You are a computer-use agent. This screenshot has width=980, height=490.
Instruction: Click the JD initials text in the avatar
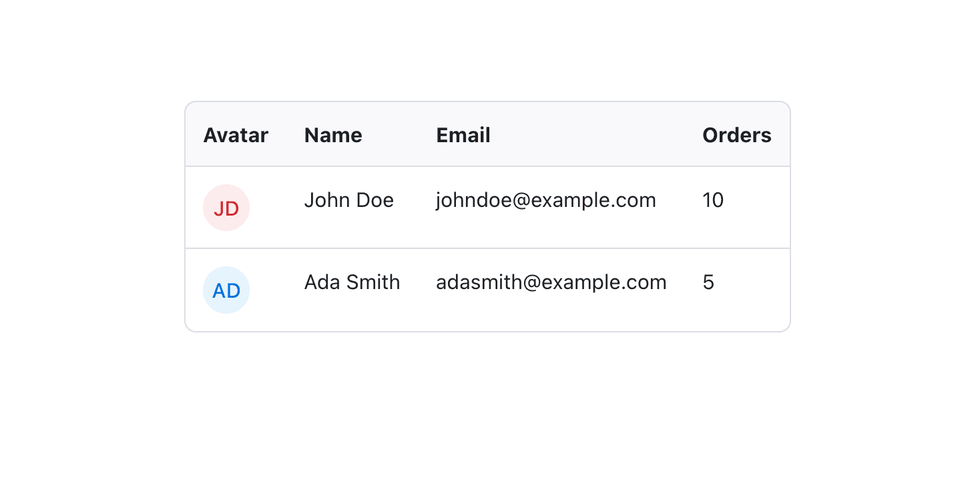(226, 209)
